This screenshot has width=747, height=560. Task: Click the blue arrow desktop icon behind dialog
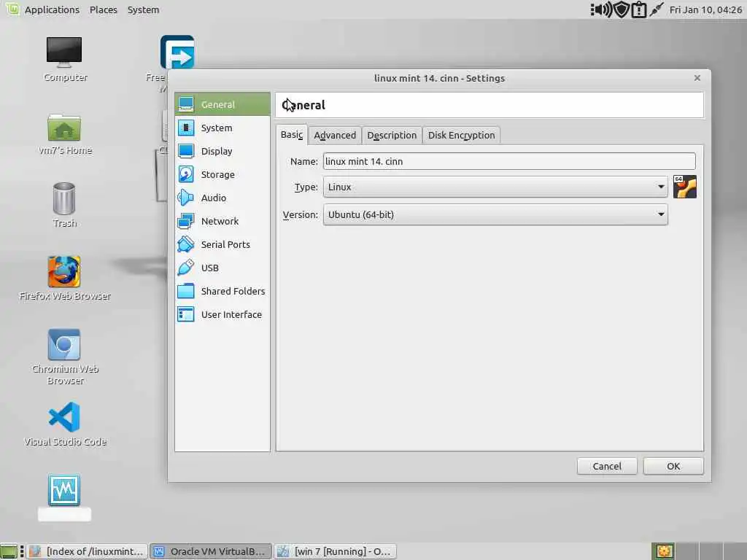(177, 52)
